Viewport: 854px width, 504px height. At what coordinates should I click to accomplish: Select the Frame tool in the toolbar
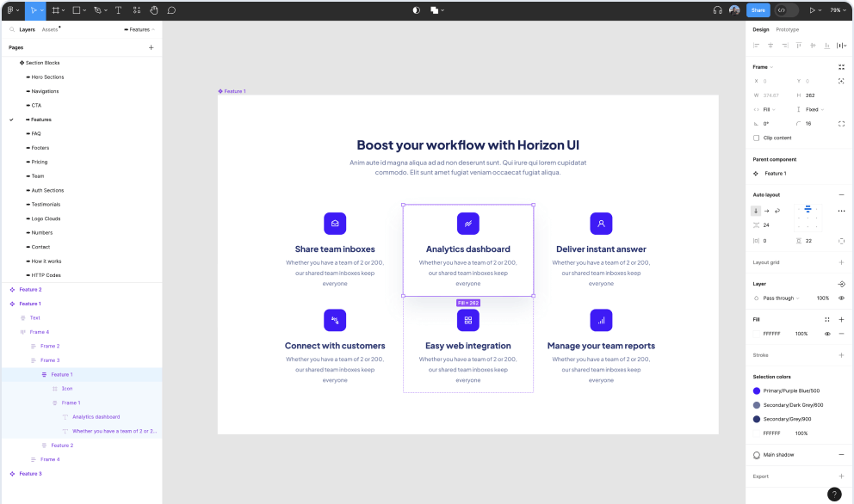pyautogui.click(x=57, y=9)
